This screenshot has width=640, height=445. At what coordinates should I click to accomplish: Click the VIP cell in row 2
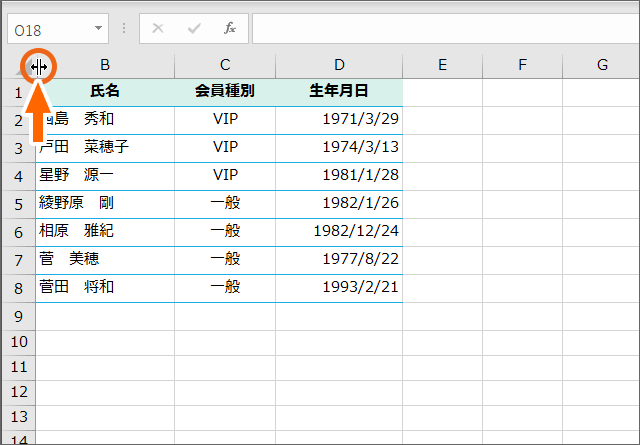pos(225,120)
